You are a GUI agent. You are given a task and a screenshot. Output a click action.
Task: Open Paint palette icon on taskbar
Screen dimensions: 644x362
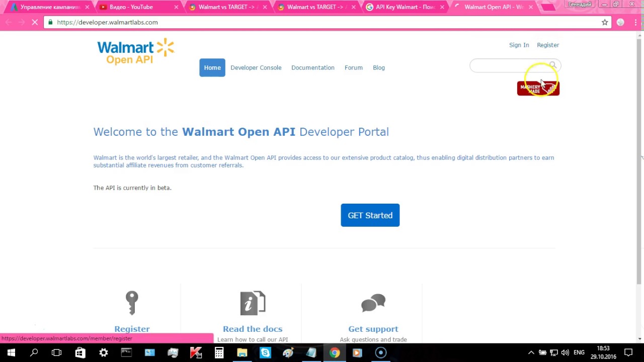point(288,352)
